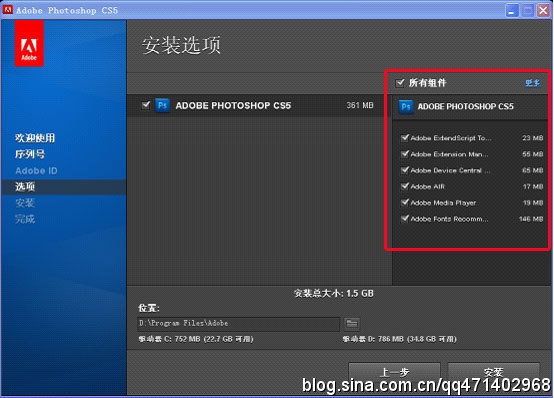Click the Ps icon in the right components panel
The width and height of the screenshot is (554, 398).
[406, 106]
